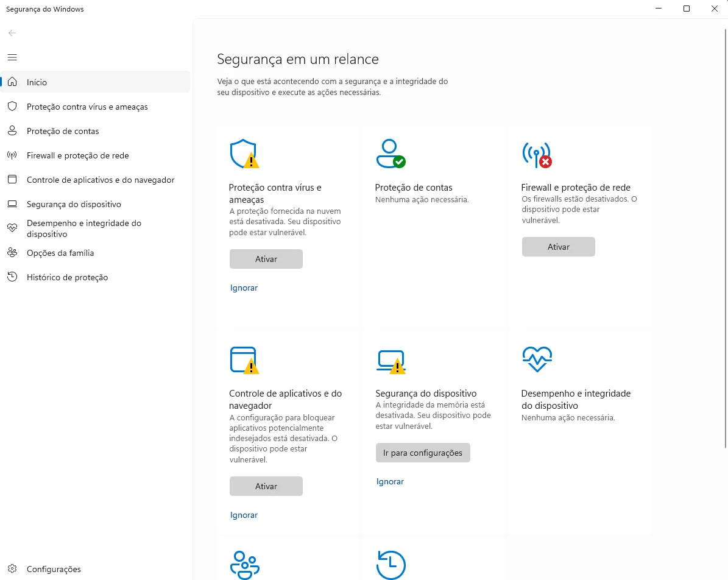
Task: Click the device health heart card icon
Action: (x=537, y=359)
